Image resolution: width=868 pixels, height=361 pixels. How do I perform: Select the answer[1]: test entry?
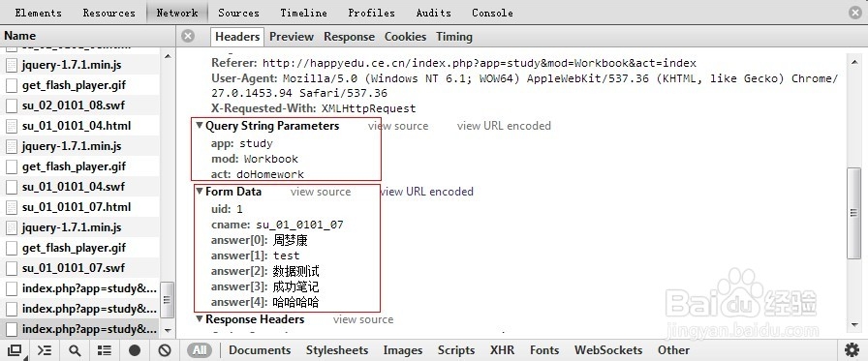255,256
